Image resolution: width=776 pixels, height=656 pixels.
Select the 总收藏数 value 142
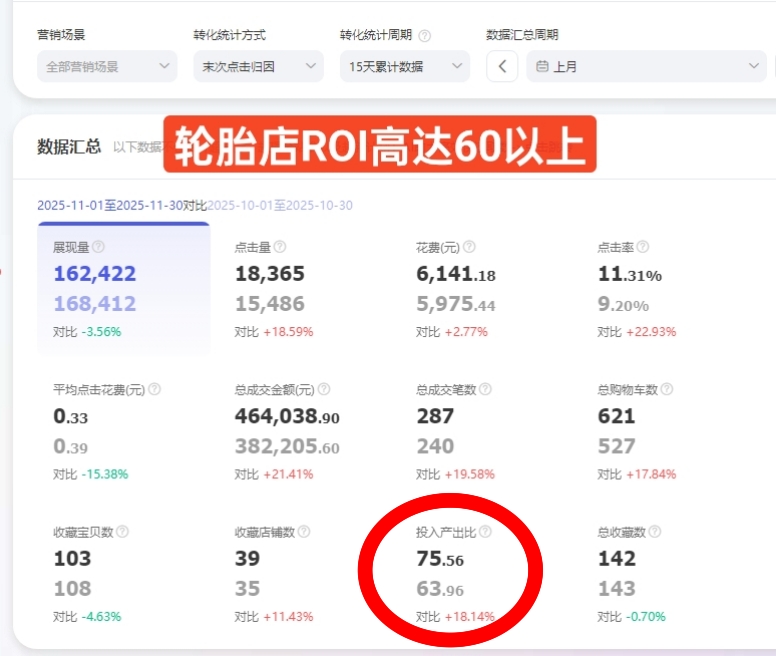point(617,559)
